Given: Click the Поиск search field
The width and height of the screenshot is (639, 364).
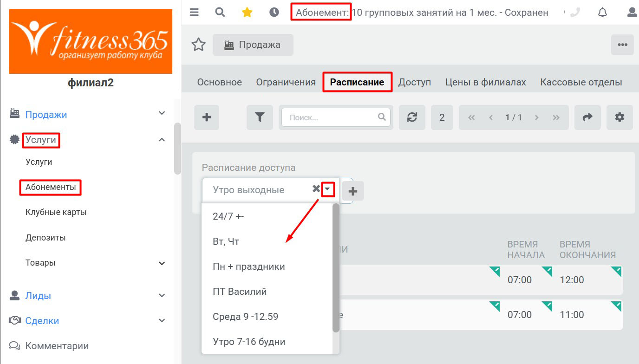Looking at the screenshot, I should tap(337, 117).
